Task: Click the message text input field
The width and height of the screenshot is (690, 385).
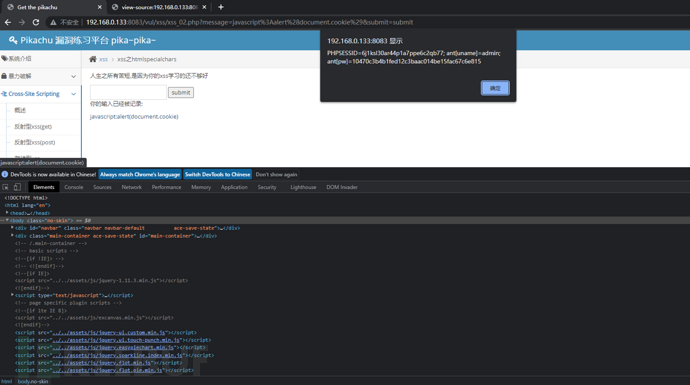Action: click(128, 92)
